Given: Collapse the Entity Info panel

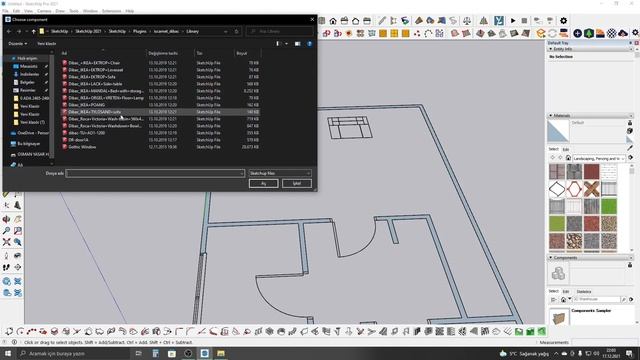Looking at the screenshot, I should coord(550,49).
